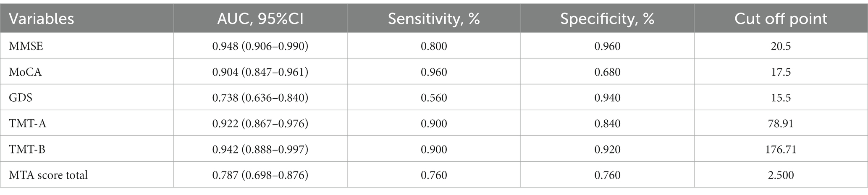The width and height of the screenshot is (868, 195).
Task: Click the Variables column header
Action: (x=42, y=19)
